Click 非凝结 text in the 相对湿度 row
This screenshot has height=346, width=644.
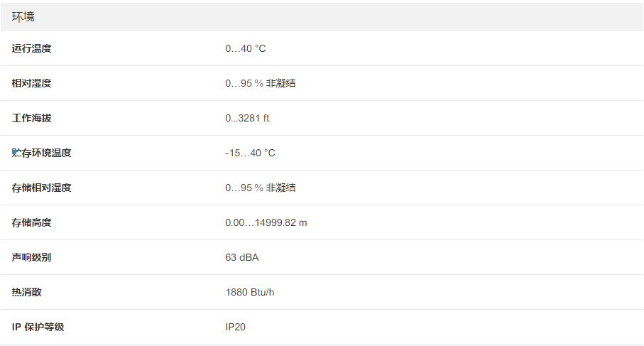click(x=281, y=83)
